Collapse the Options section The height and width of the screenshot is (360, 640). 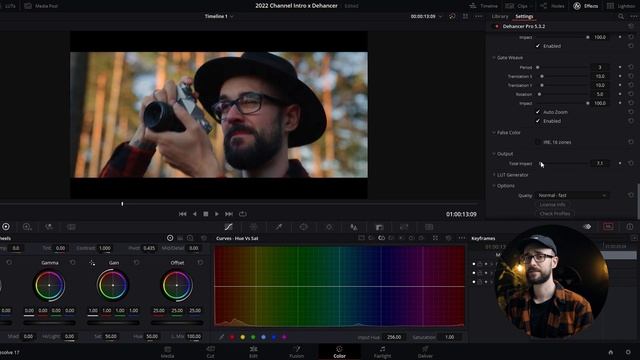(493, 186)
